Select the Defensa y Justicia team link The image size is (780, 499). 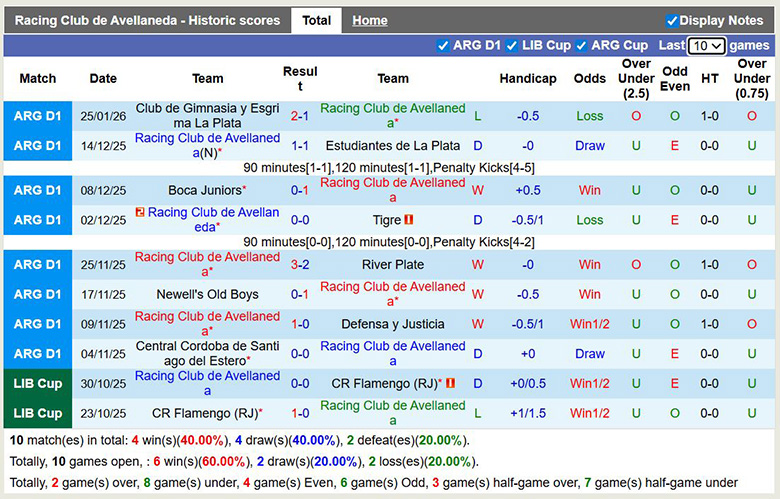[392, 324]
